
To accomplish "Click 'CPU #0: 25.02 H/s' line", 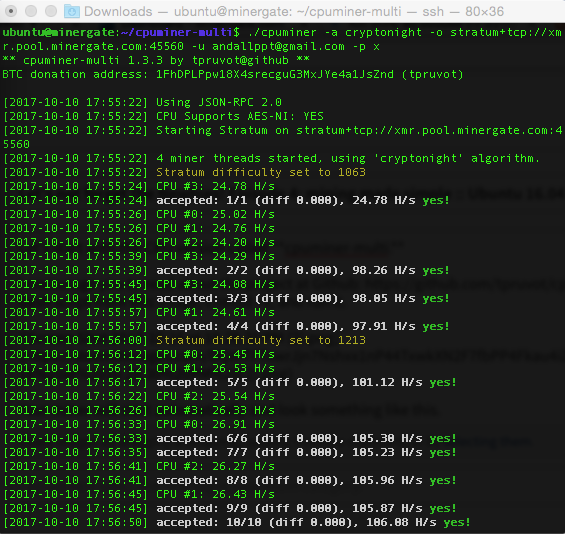I will [139, 214].
